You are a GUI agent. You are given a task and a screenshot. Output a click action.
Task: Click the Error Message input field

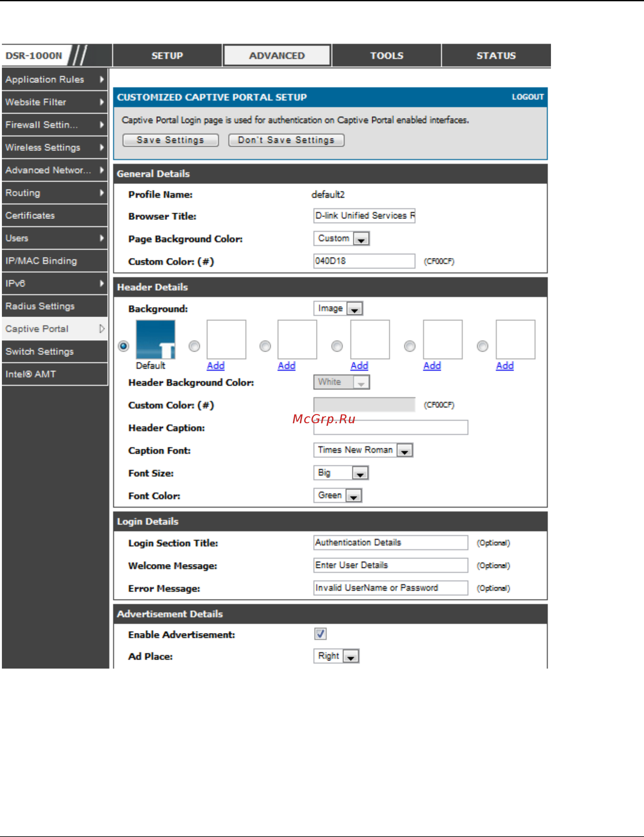[x=391, y=588]
